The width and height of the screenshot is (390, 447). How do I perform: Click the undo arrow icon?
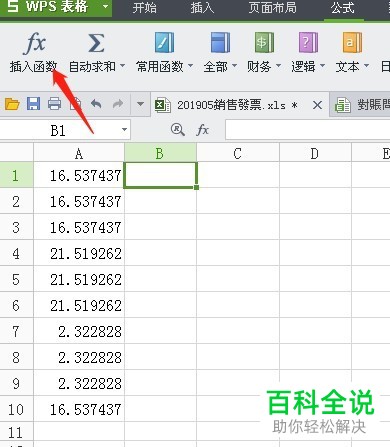coord(96,104)
